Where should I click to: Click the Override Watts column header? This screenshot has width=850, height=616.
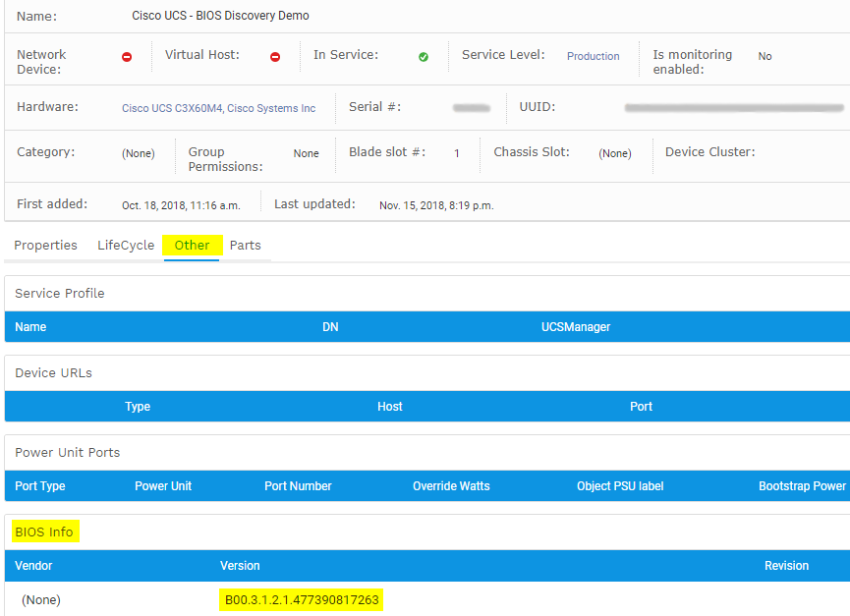451,486
